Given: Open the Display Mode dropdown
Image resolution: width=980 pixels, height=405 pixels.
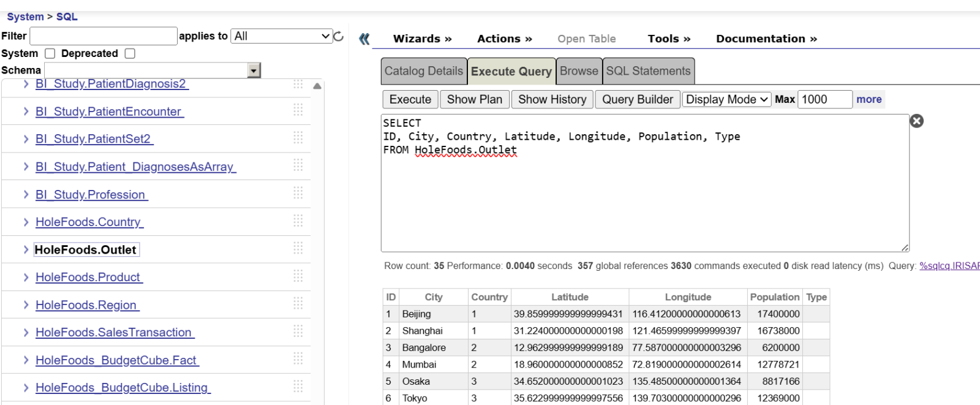Looking at the screenshot, I should click(726, 99).
